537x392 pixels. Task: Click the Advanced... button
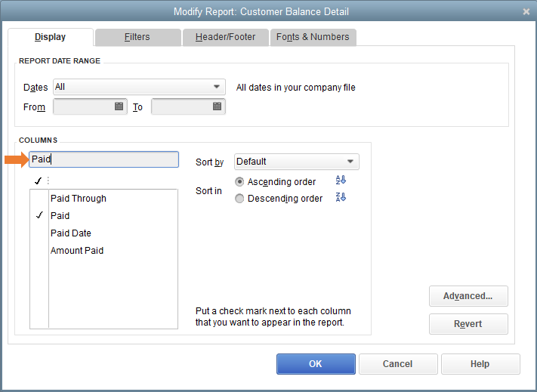[468, 296]
